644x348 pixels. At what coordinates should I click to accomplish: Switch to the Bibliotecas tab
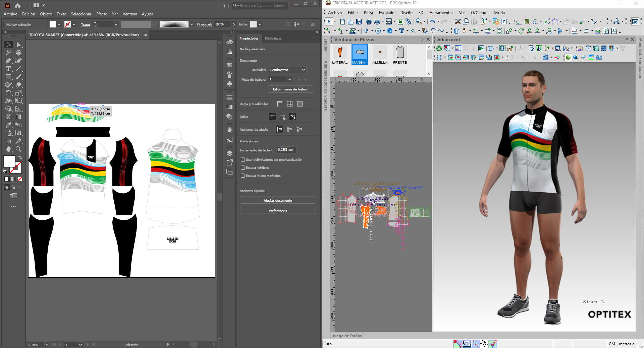[273, 39]
